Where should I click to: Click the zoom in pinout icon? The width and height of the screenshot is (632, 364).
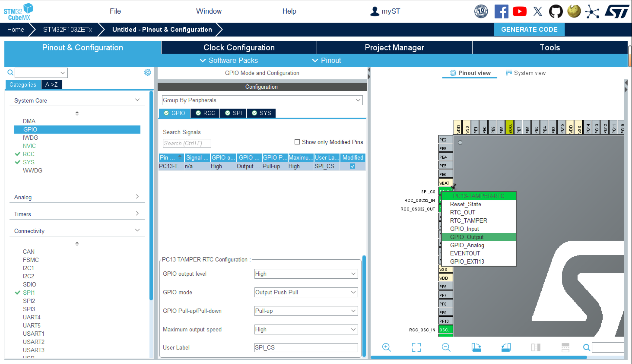point(386,347)
